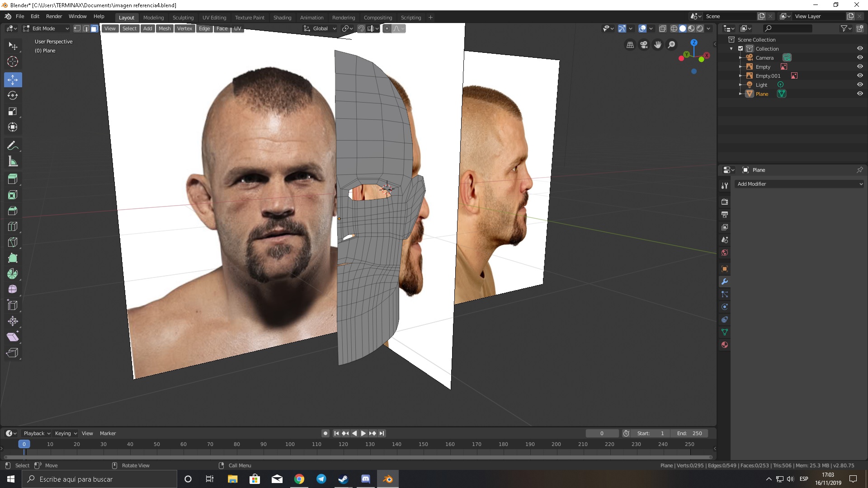This screenshot has height=488, width=868.
Task: Enable edge select mode
Action: 85,28
